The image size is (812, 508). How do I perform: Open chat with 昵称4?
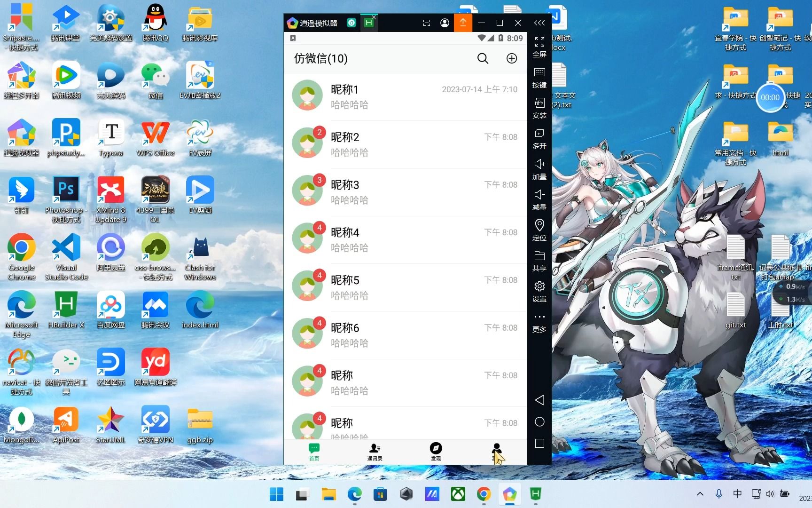pos(405,240)
